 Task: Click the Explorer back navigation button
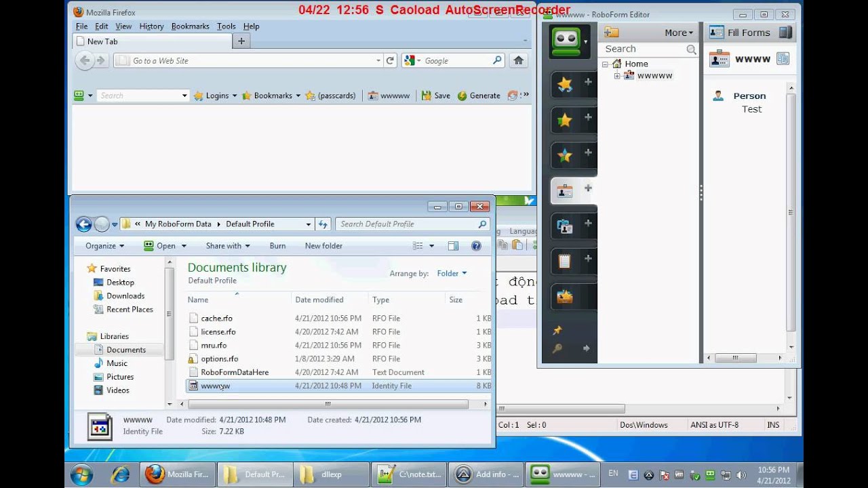tap(83, 224)
